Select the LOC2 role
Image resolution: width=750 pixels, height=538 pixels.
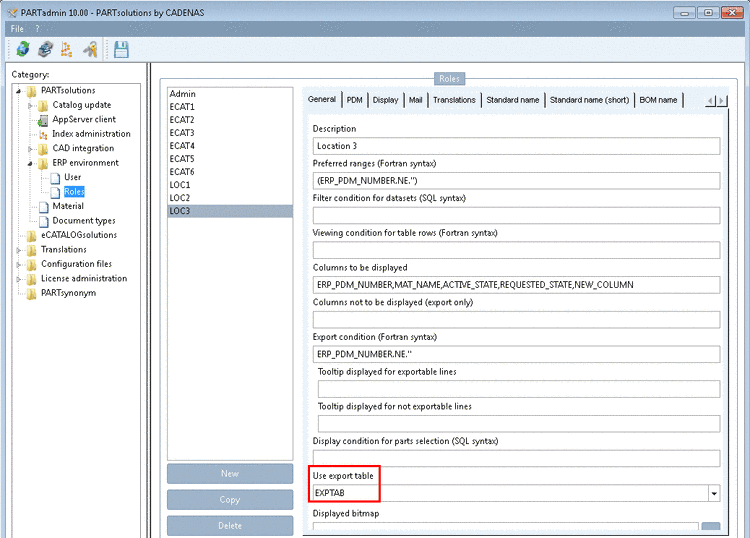click(230, 198)
